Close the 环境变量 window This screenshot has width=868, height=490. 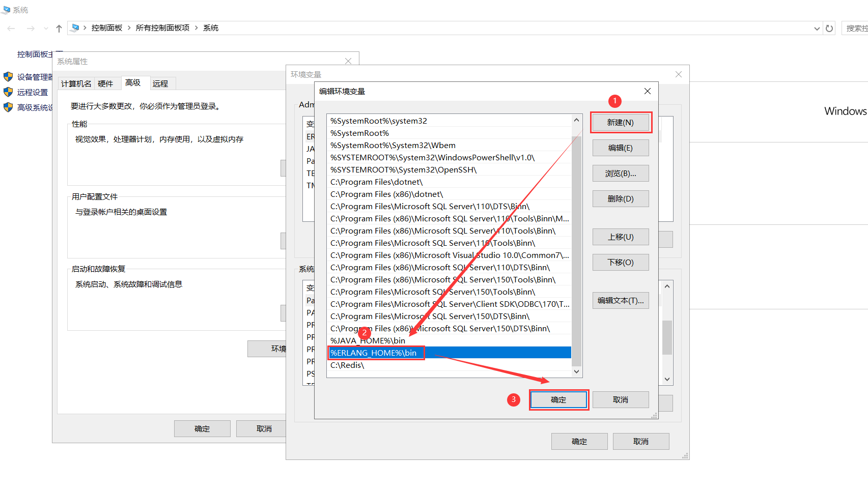(679, 74)
